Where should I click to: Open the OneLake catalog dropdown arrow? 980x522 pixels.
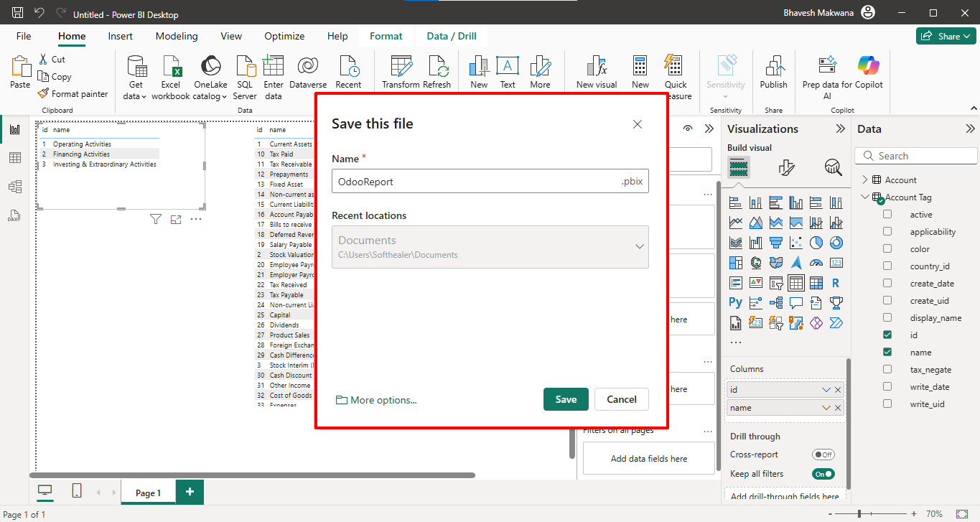[x=225, y=96]
